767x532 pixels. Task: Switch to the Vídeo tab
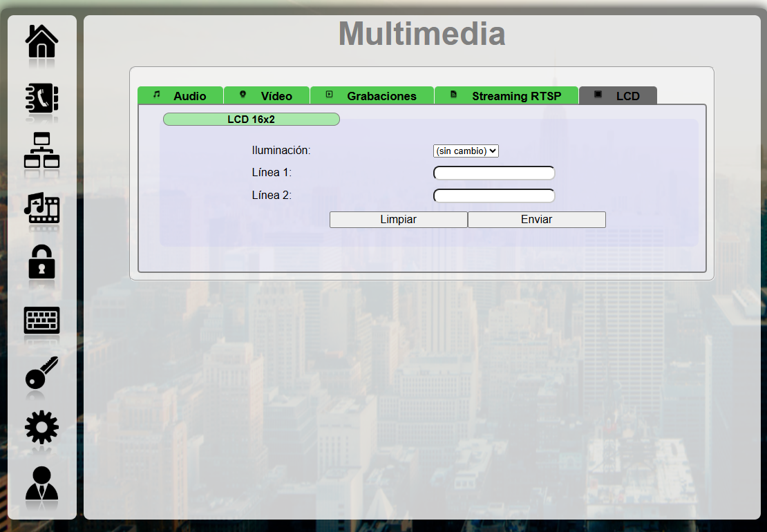(267, 96)
